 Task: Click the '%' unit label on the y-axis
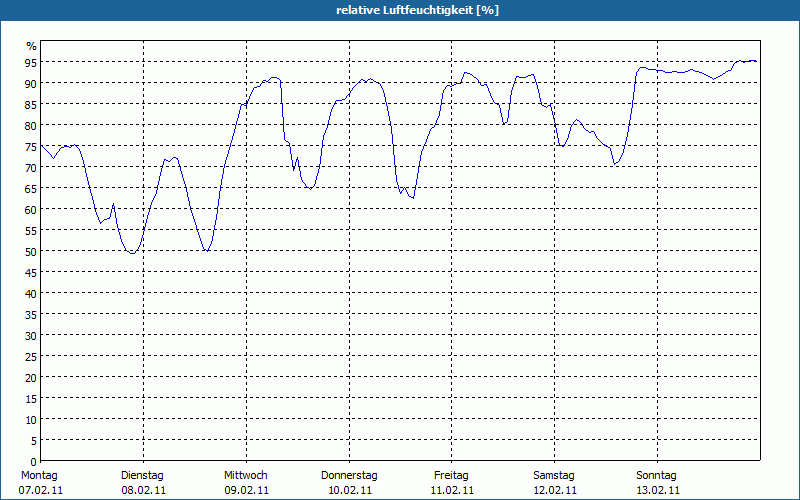[x=32, y=46]
